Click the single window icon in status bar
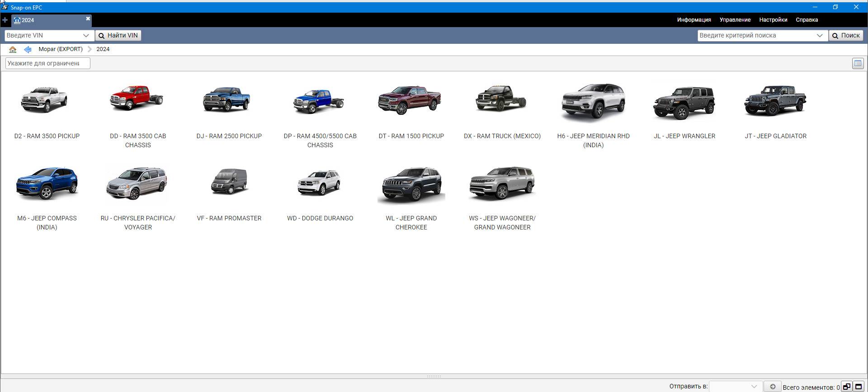Image resolution: width=868 pixels, height=392 pixels. point(859,387)
